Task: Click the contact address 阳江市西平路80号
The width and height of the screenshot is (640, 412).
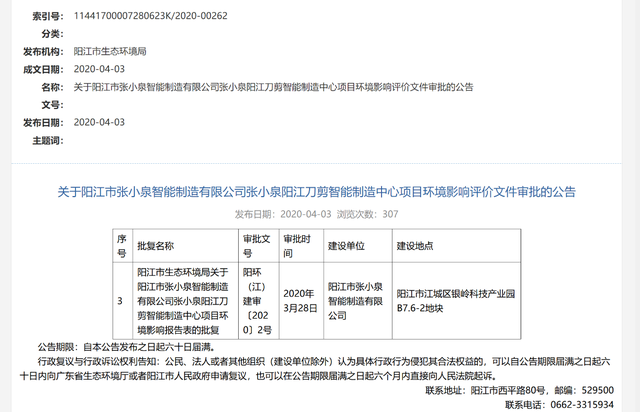Action: [510, 391]
